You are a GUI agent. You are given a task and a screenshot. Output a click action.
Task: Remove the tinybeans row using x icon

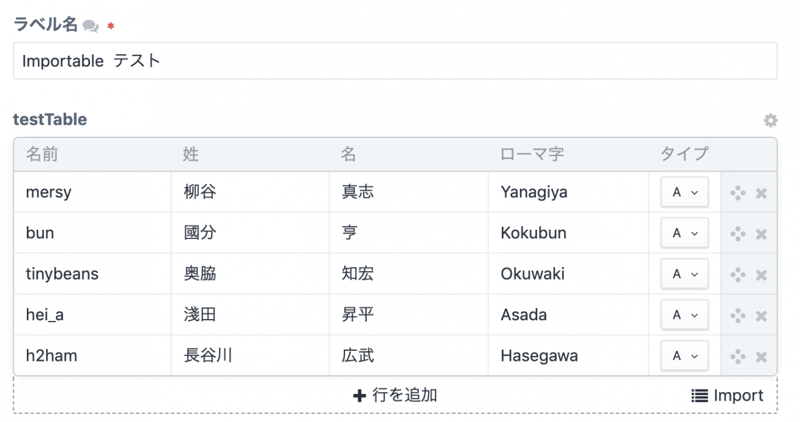[x=761, y=275]
